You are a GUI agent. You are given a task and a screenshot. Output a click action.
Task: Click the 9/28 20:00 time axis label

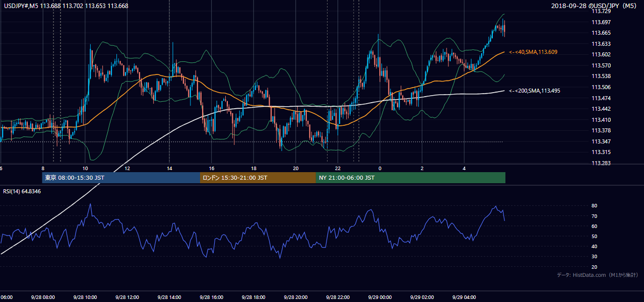(295, 297)
